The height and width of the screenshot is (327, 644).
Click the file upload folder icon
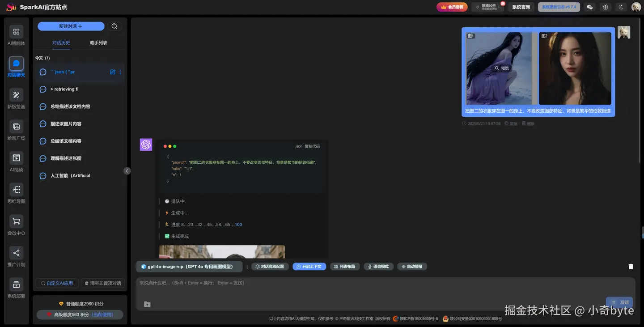coord(147,304)
